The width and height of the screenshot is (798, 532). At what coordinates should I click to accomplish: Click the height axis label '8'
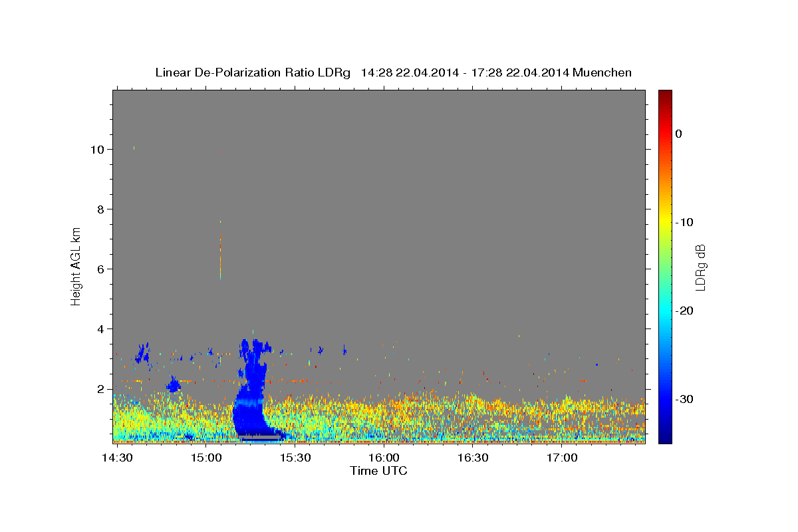click(101, 209)
